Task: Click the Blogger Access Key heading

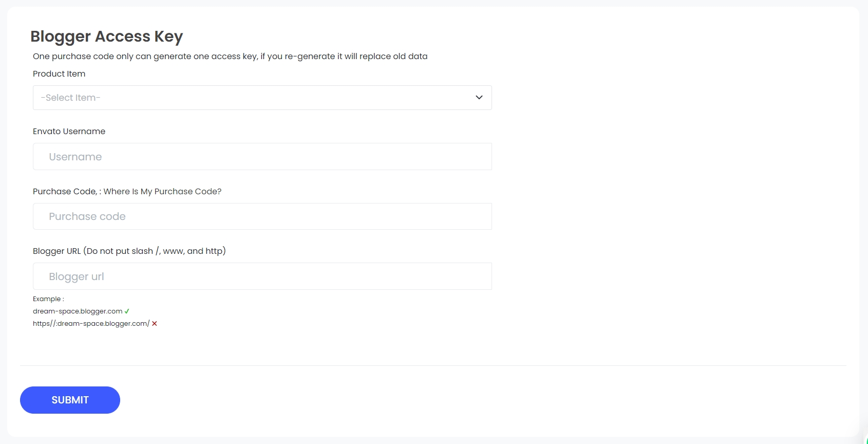Action: [106, 36]
